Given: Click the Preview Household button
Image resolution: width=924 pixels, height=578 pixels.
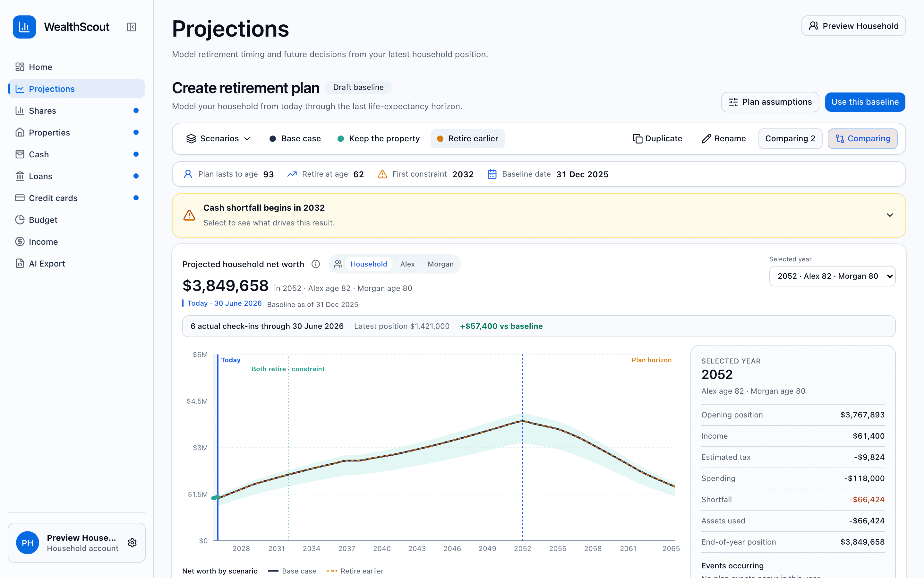Looking at the screenshot, I should 853,26.
